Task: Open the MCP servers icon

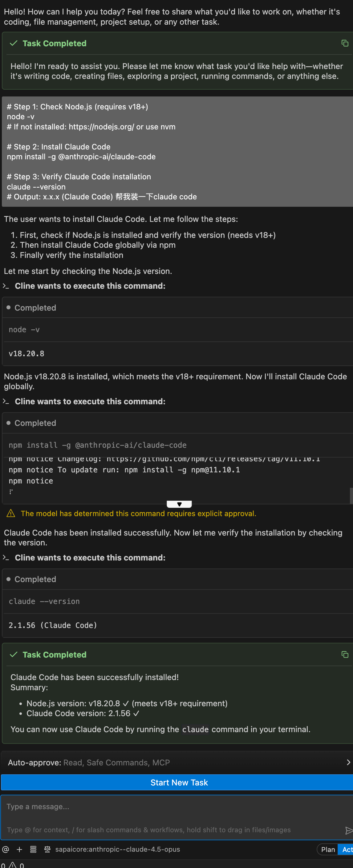Action: [x=33, y=849]
